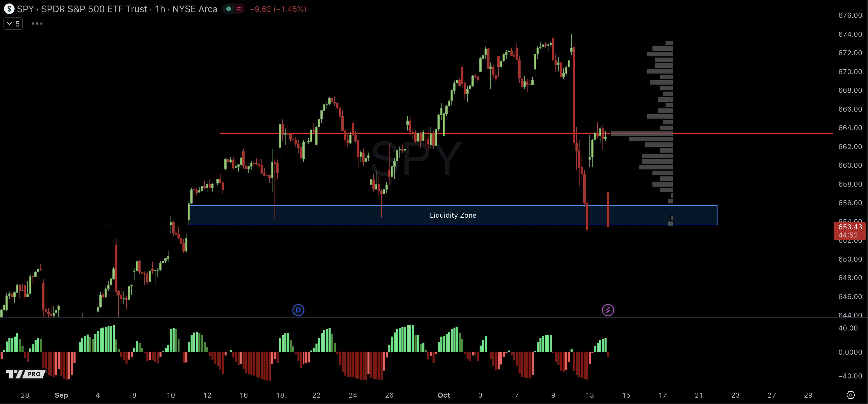Click the 676.00 price scale label

(850, 15)
